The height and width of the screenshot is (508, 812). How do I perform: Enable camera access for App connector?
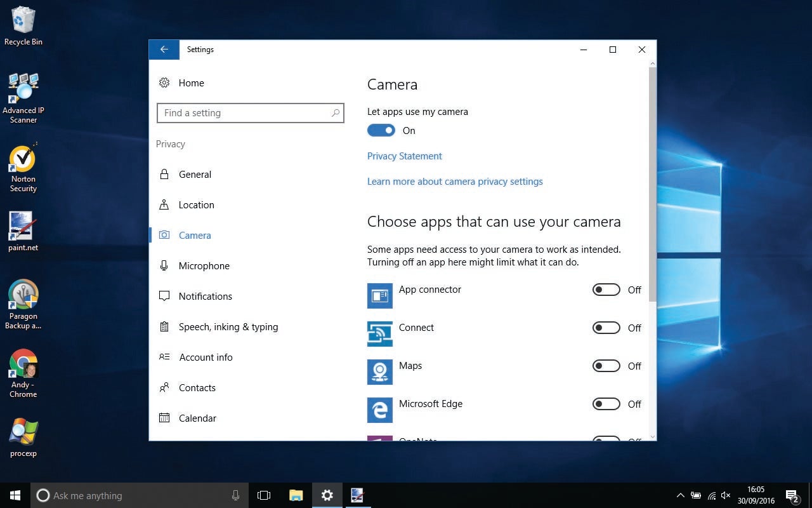point(606,290)
